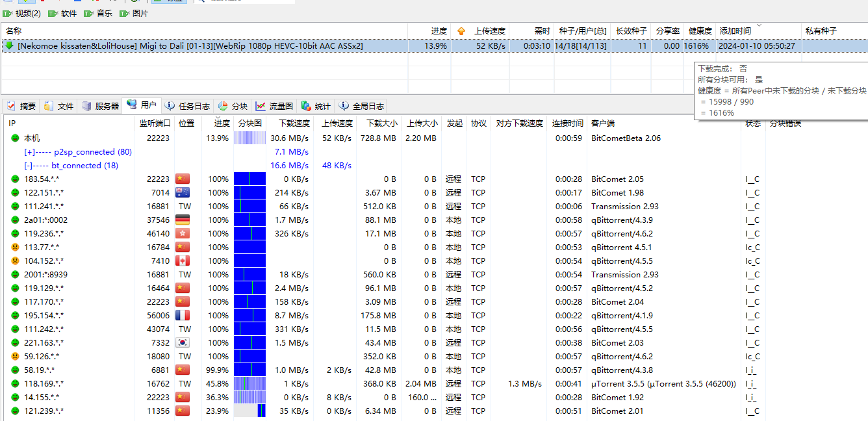Click the piece map bar of peer 118.169.*.*

(249, 384)
